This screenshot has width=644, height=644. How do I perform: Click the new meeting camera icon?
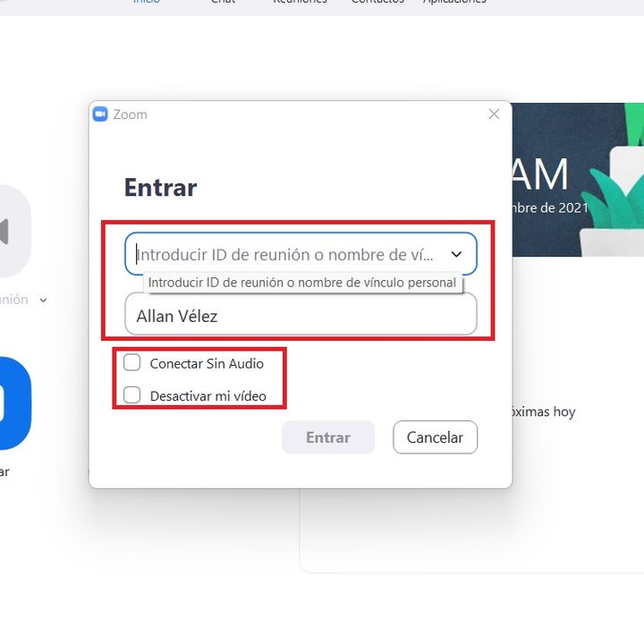(x=11, y=231)
